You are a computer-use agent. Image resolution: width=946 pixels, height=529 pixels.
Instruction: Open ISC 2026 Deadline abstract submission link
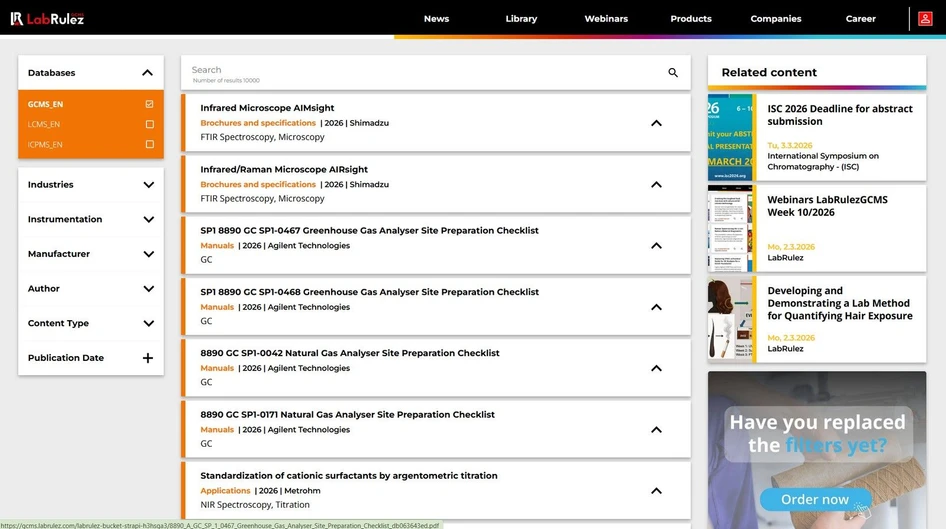[x=839, y=115]
